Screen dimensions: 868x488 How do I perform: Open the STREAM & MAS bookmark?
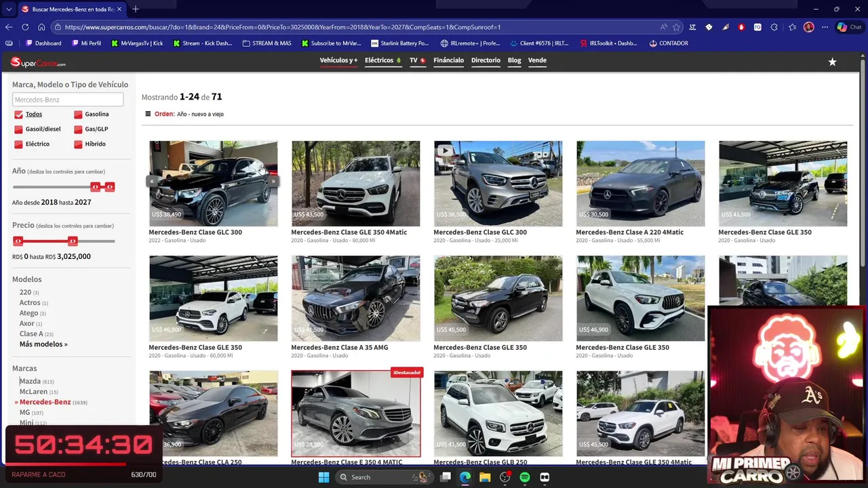pyautogui.click(x=267, y=43)
